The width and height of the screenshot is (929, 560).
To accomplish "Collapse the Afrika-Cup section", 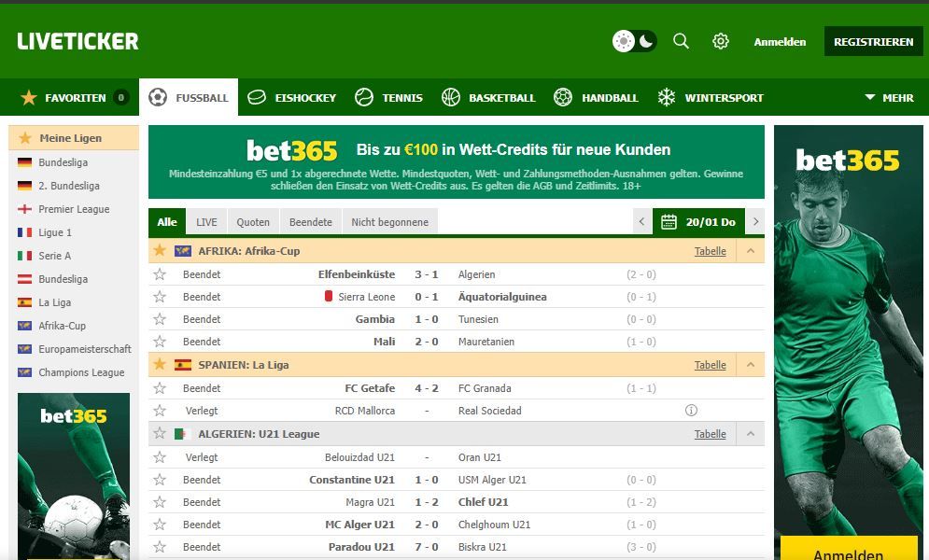I will pyautogui.click(x=751, y=251).
